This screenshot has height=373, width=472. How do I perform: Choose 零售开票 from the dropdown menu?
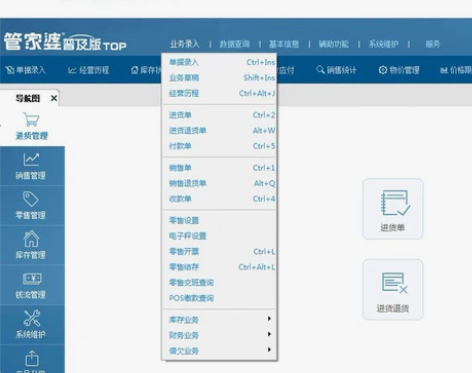[219, 251]
